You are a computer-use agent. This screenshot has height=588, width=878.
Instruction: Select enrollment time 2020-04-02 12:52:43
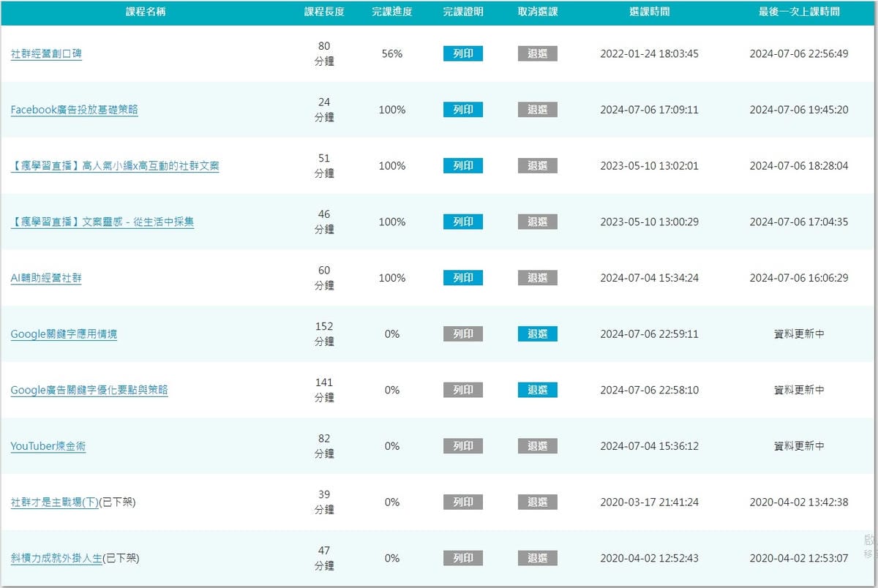coord(649,558)
